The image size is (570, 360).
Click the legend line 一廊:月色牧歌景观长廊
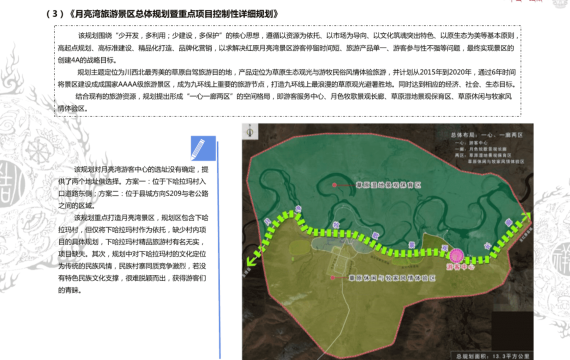[481, 149]
